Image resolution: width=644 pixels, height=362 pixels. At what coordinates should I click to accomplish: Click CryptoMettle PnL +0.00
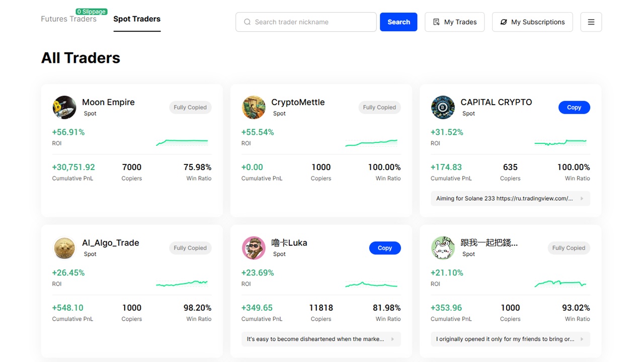pyautogui.click(x=252, y=167)
